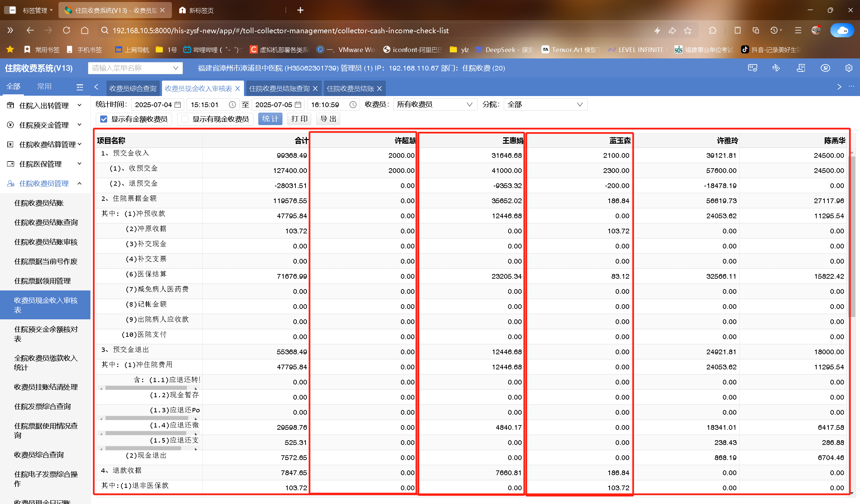Bookmark the page with the star icon
Image resolution: width=860 pixels, height=504 pixels.
(x=688, y=31)
